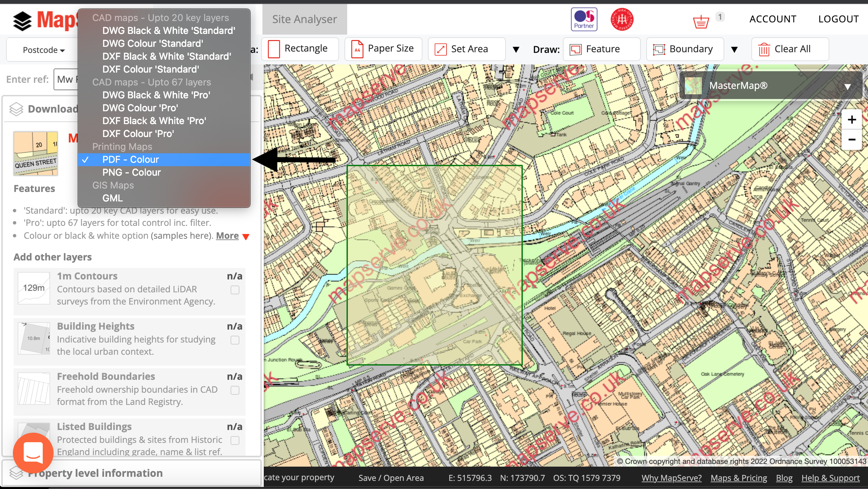Open the More features link

coord(227,236)
